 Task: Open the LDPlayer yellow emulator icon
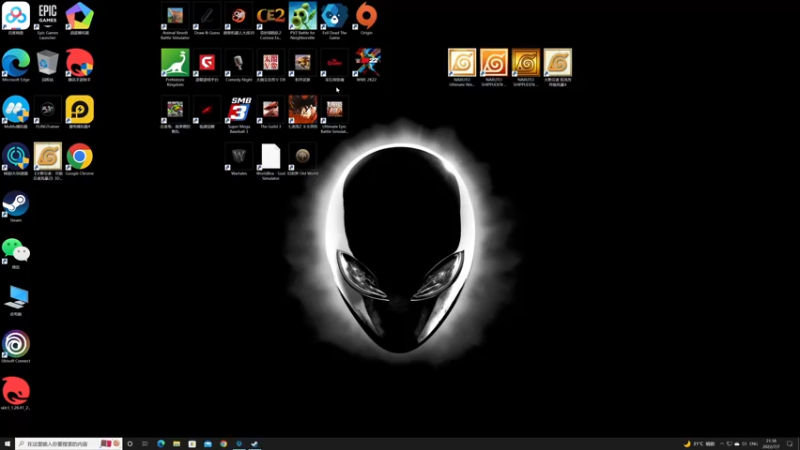click(x=80, y=112)
